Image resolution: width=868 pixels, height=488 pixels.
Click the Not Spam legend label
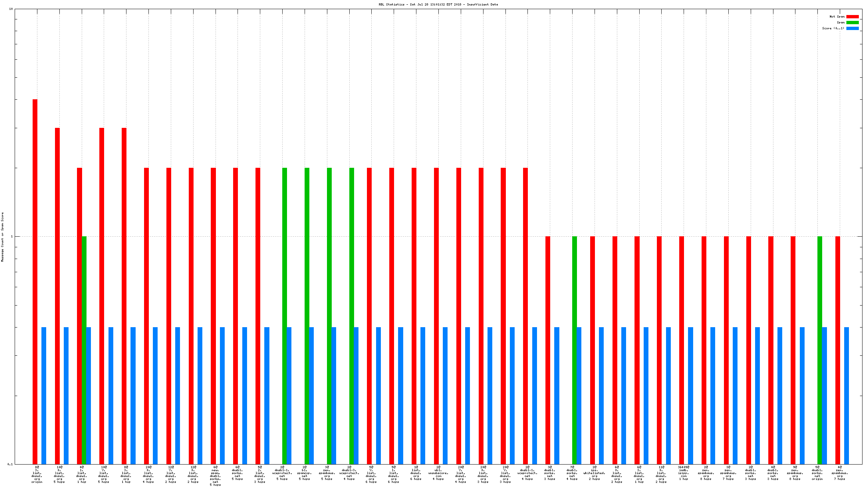837,16
